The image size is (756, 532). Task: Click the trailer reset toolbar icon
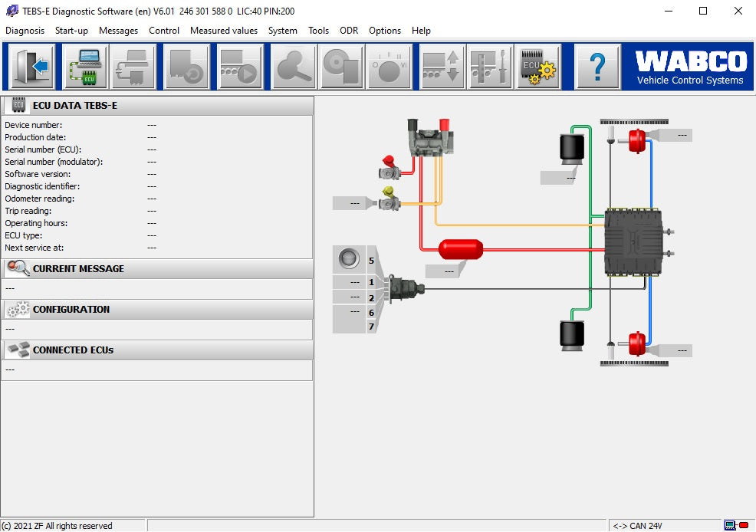coord(187,67)
